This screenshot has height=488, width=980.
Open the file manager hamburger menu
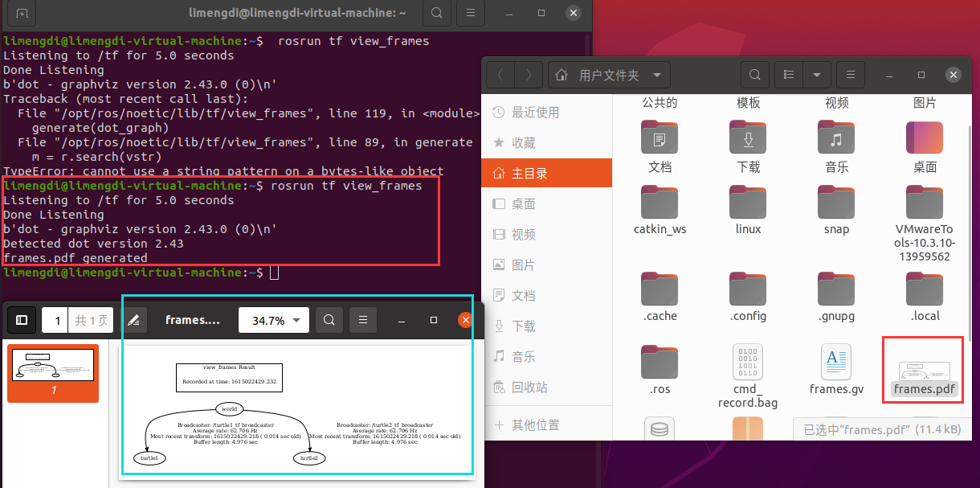(850, 74)
